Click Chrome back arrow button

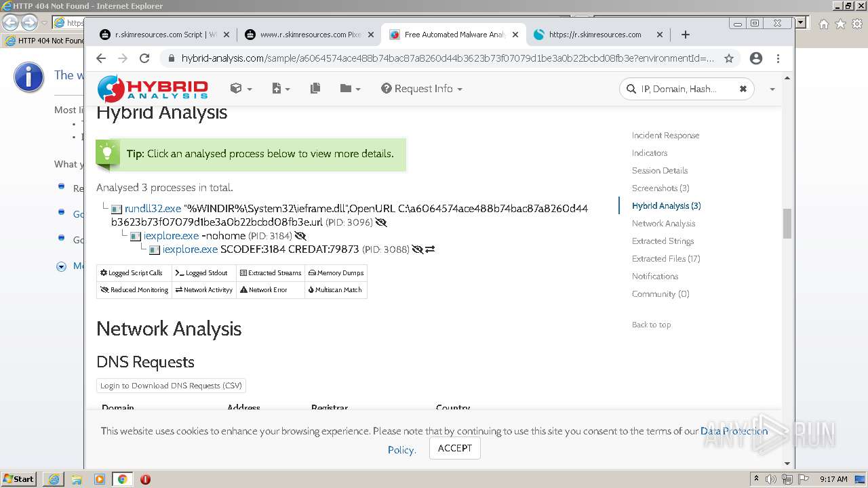[x=101, y=58]
